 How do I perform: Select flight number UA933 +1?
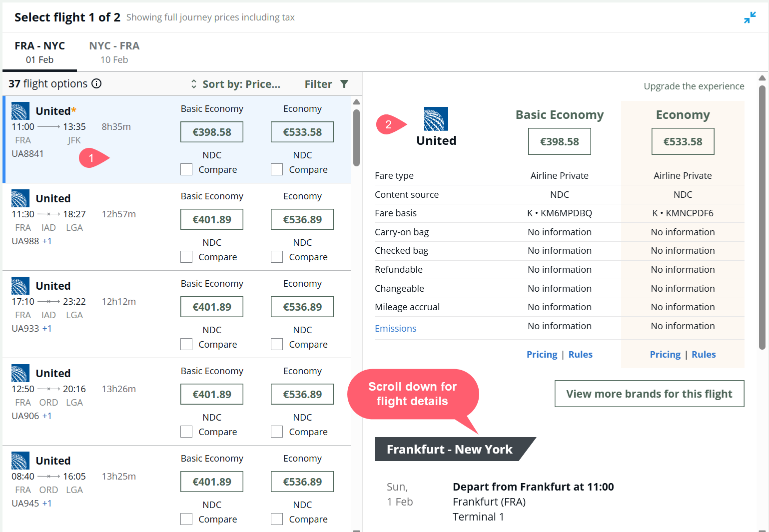[x=31, y=328]
